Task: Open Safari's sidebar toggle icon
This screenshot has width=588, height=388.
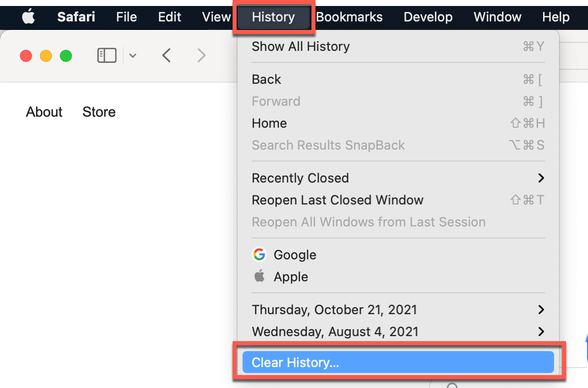Action: pyautogui.click(x=106, y=55)
